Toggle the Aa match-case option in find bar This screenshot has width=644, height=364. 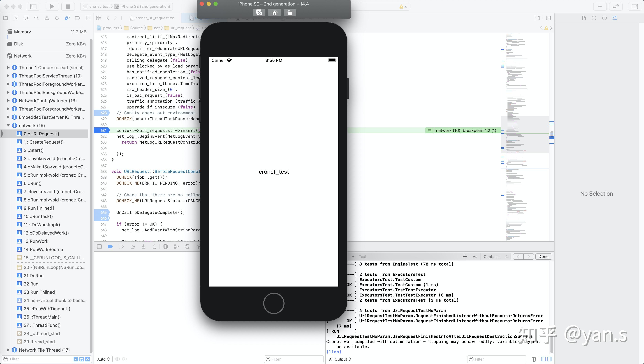coord(475,256)
